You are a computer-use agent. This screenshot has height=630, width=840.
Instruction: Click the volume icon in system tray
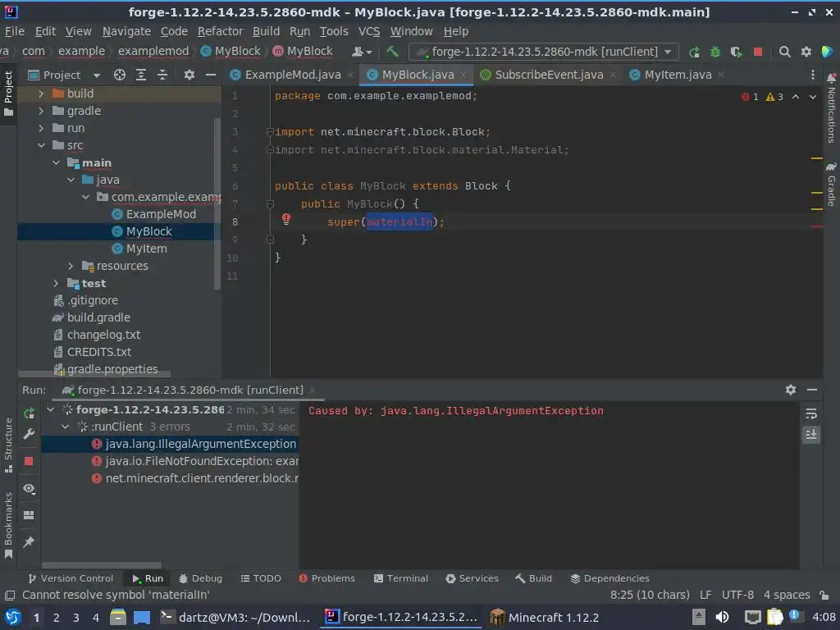722,617
